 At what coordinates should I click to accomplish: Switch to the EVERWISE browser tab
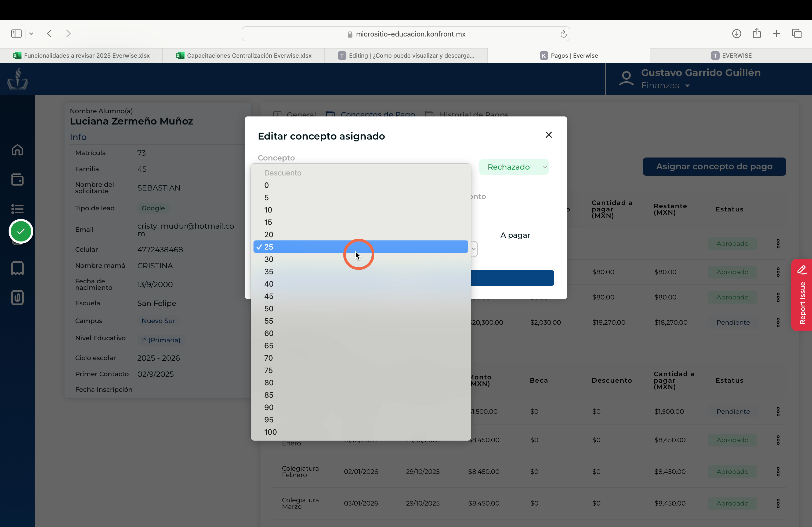[731, 56]
